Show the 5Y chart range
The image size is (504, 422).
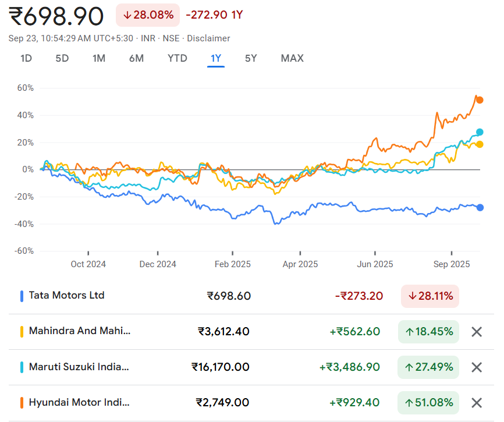pos(251,58)
